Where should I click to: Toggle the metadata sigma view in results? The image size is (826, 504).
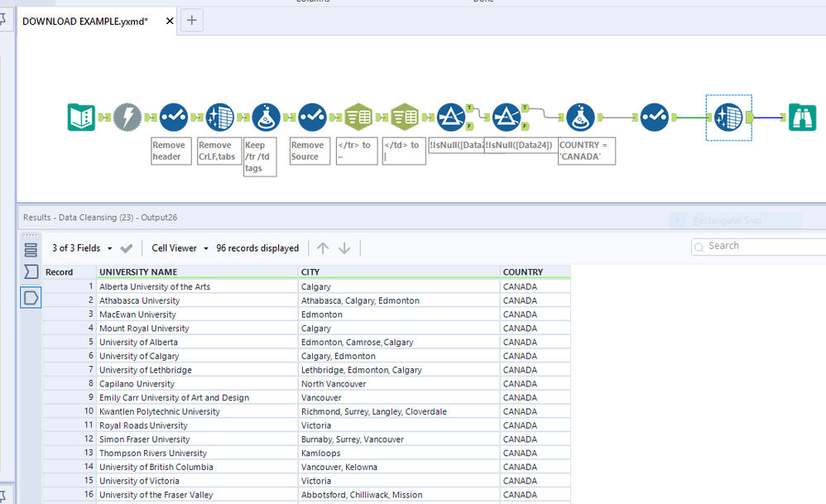click(31, 272)
